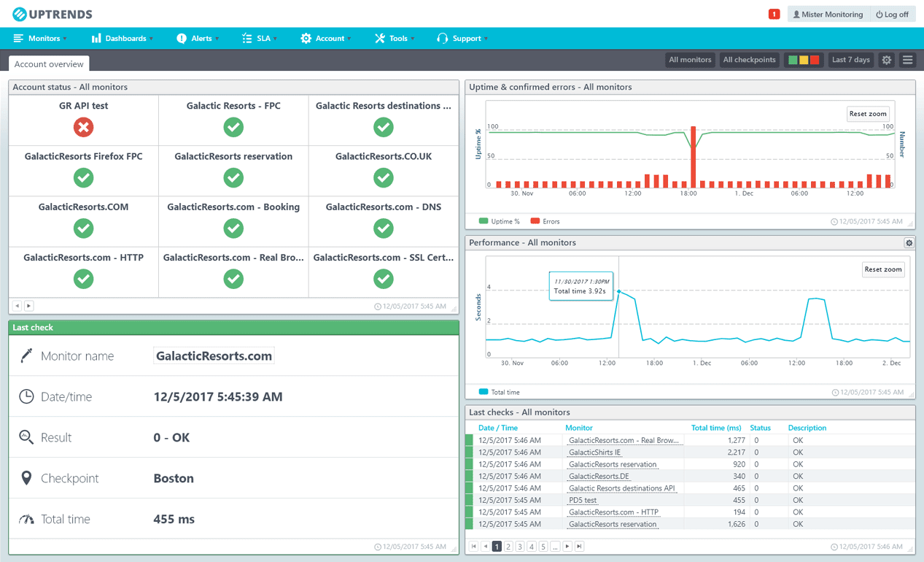The height and width of the screenshot is (562, 924).
Task: Go to page 5 of Last checks
Action: coord(543,546)
